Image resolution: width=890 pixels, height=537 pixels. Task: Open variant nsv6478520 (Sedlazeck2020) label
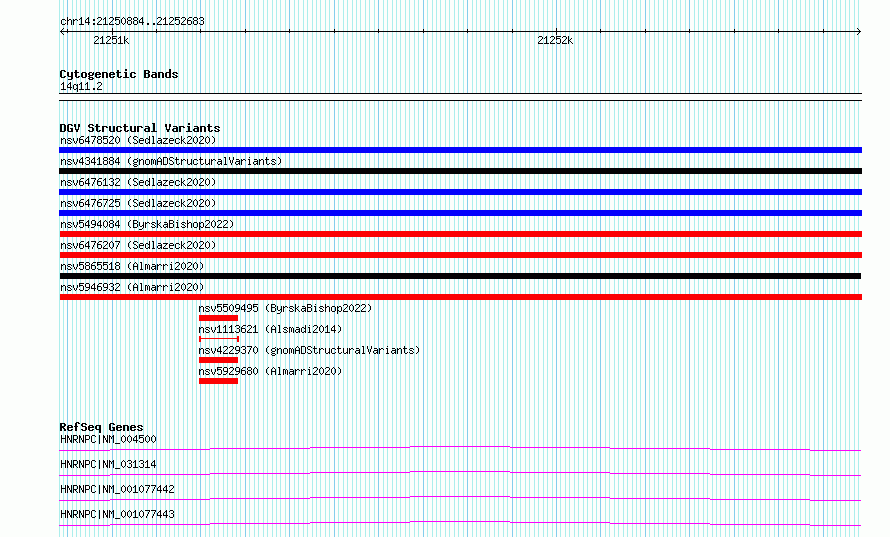(138, 140)
